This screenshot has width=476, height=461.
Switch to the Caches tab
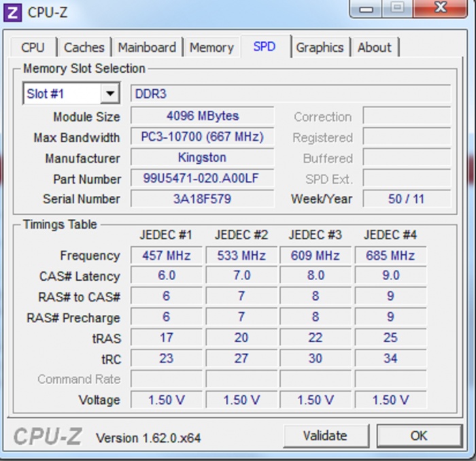pos(84,48)
